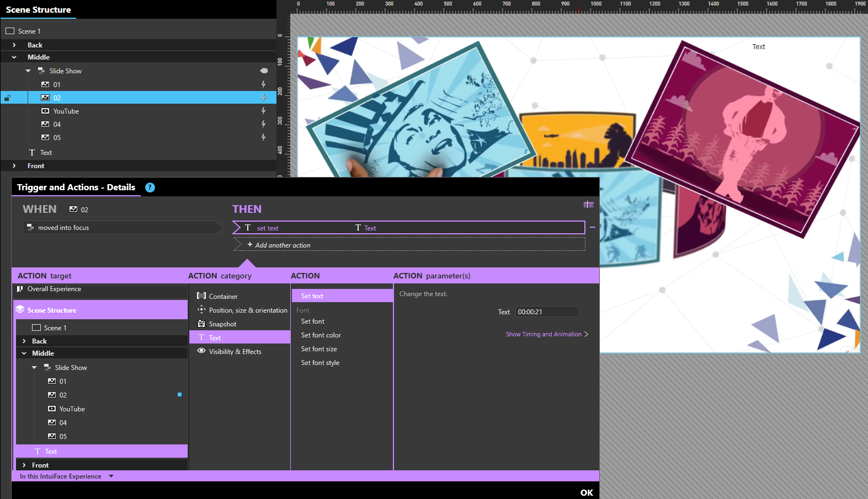Open the help question mark icon
Screen dimensions: 868x499
point(150,187)
